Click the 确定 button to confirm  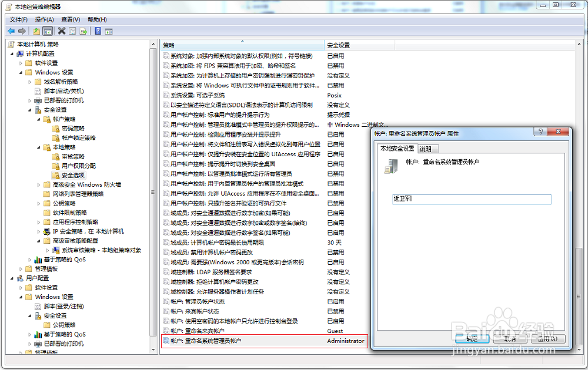coord(471,338)
